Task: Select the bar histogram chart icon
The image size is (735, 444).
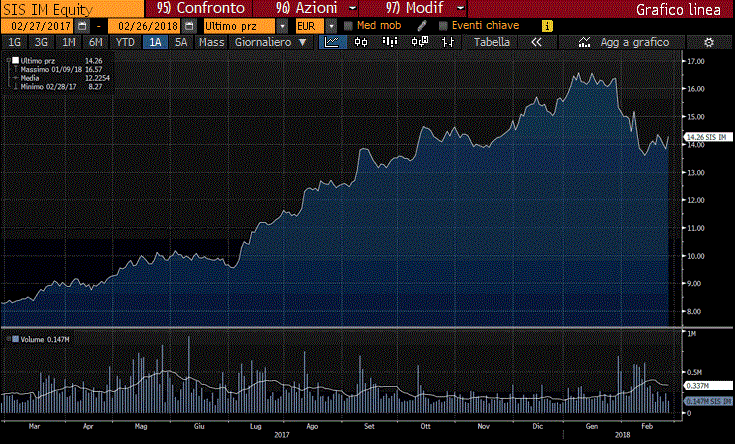Action: click(390, 42)
